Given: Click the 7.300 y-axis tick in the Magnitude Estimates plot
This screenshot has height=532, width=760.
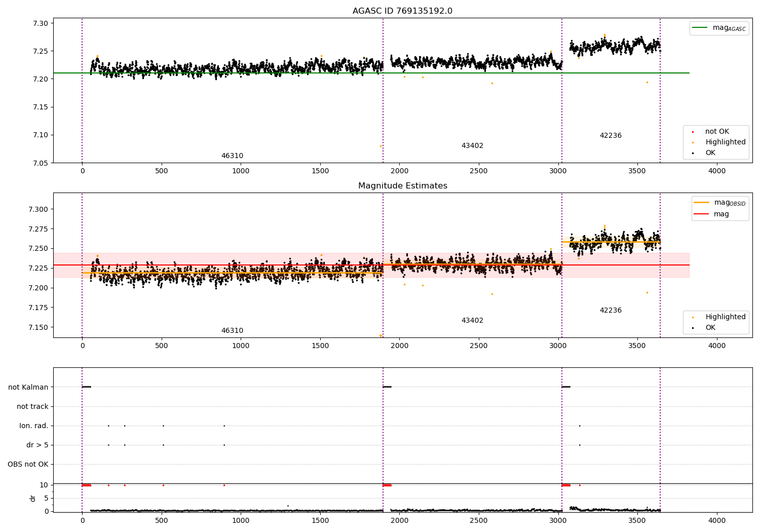Looking at the screenshot, I should [x=39, y=209].
